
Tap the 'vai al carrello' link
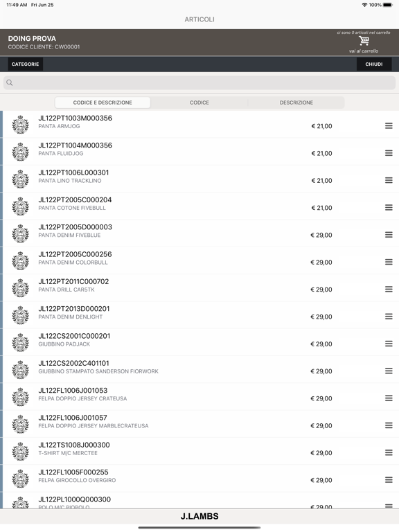364,51
